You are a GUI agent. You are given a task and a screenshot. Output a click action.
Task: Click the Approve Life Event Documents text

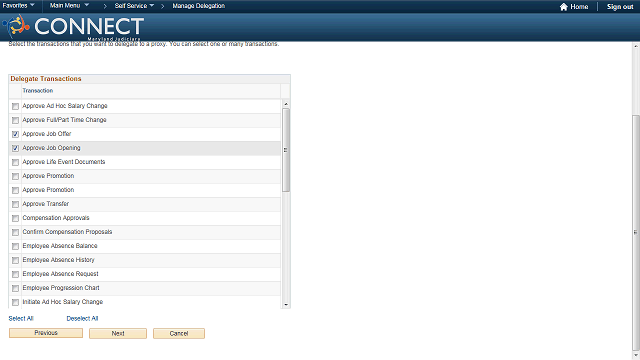pos(64,162)
